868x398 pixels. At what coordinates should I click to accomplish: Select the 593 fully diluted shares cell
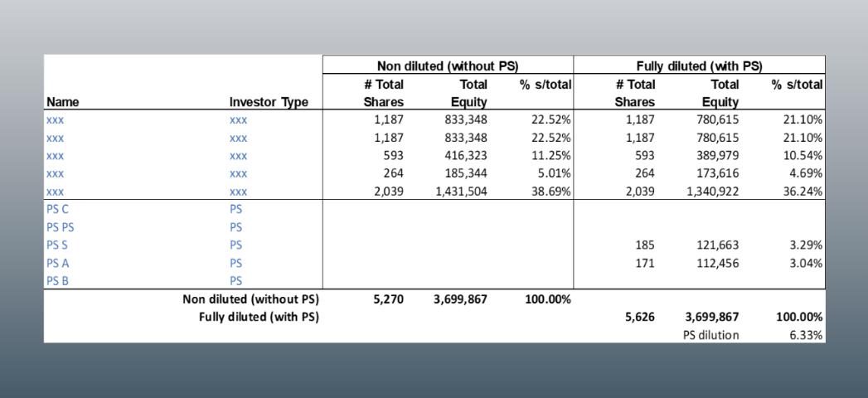[645, 156]
